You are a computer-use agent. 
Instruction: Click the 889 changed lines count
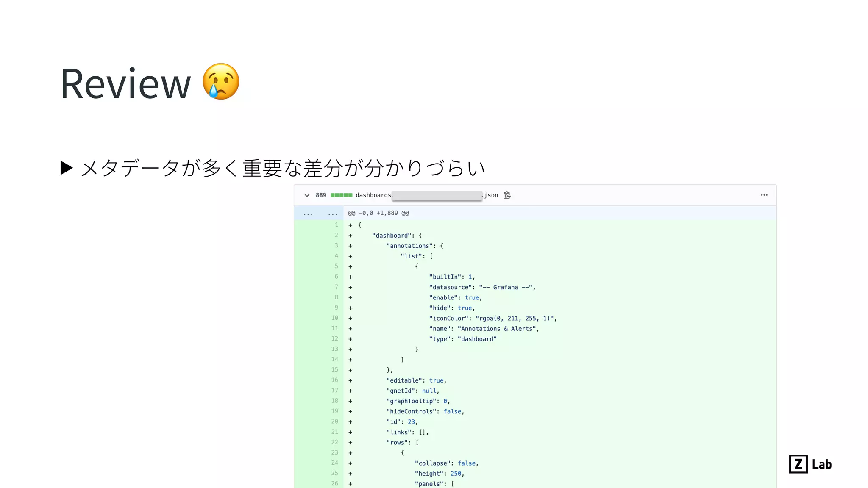pos(321,195)
